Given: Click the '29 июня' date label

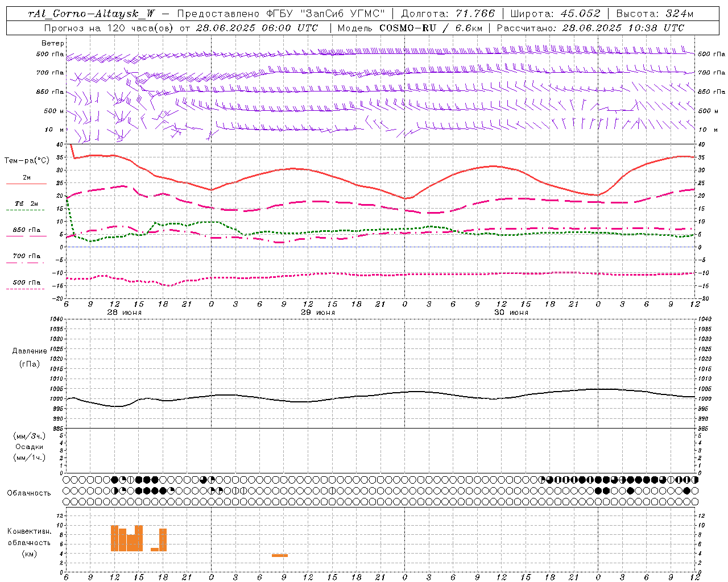Looking at the screenshot, I should point(318,313).
